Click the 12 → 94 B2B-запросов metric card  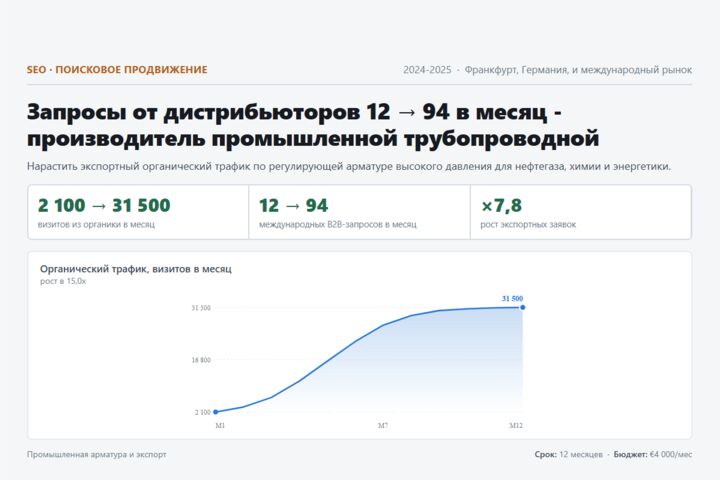pyautogui.click(x=360, y=212)
